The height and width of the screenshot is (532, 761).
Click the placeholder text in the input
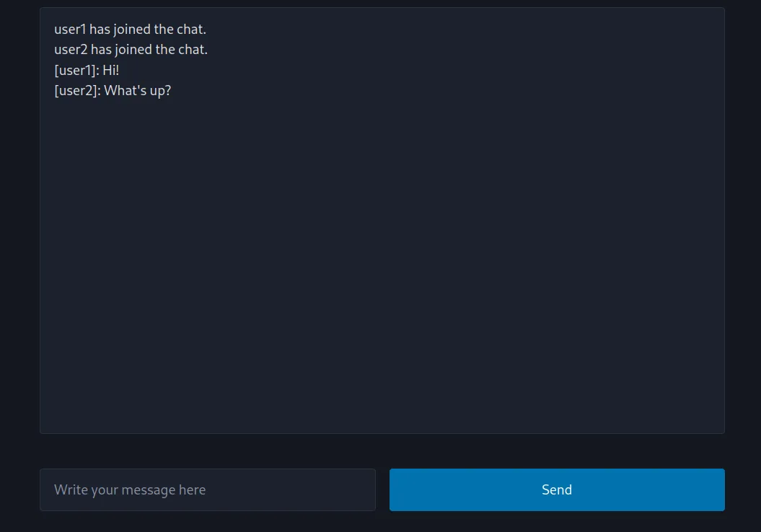coord(130,489)
